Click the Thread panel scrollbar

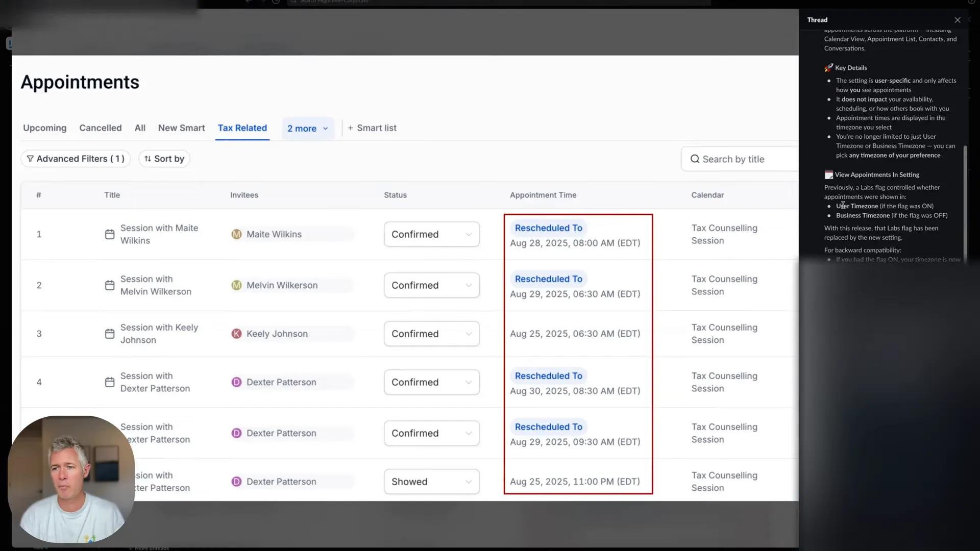click(965, 204)
